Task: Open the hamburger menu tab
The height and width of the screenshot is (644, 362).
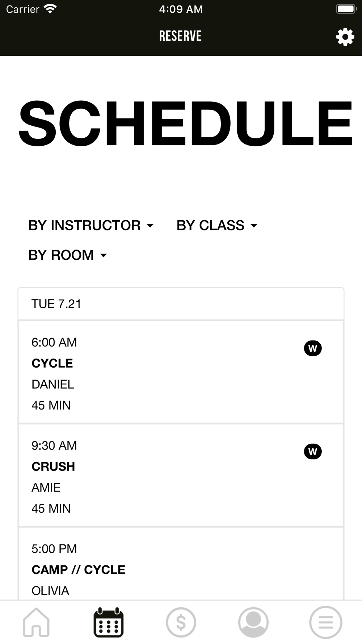Action: pos(326,622)
